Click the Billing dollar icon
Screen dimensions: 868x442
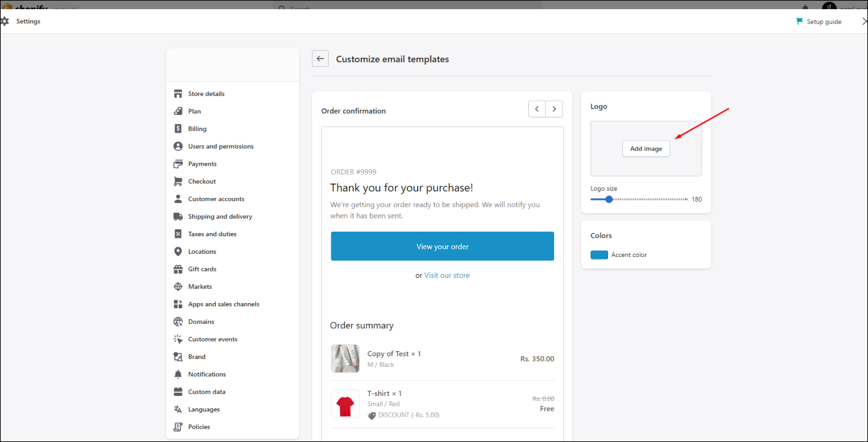pos(178,129)
